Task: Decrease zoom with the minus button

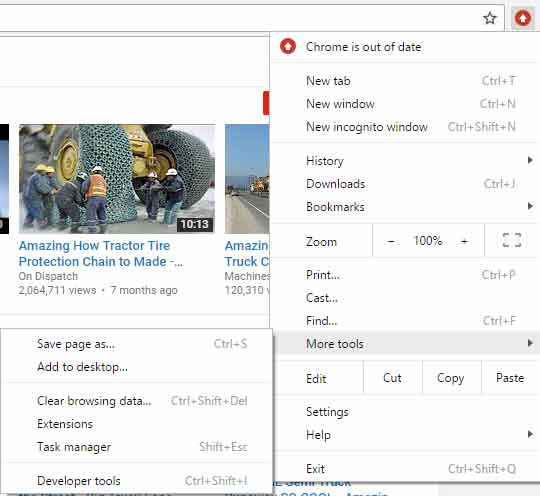Action: (x=391, y=241)
